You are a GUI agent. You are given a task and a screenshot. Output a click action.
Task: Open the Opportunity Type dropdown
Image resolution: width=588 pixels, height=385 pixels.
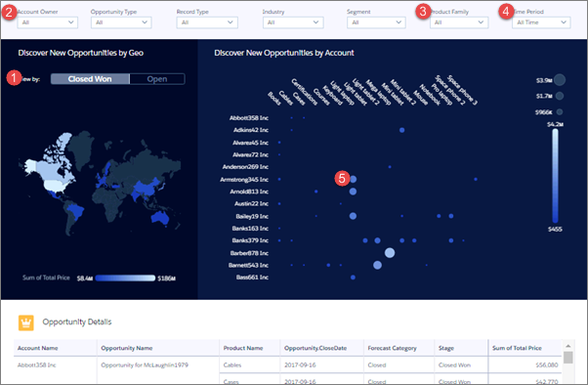121,22
